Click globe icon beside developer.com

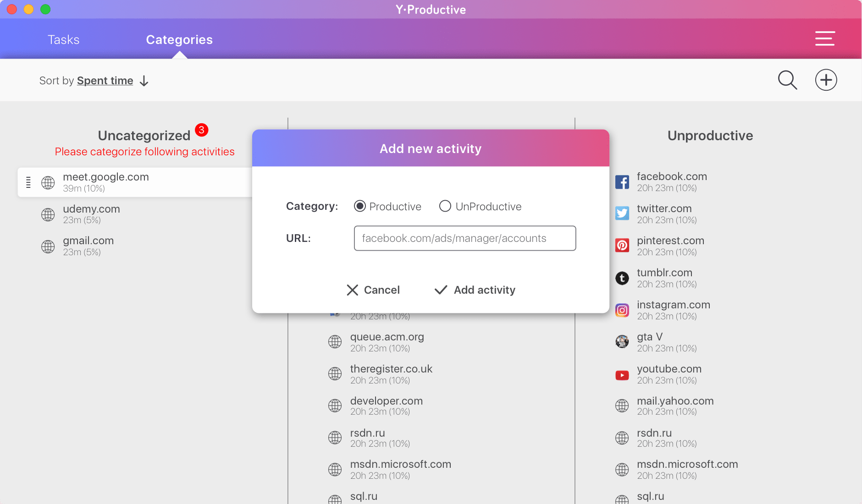point(335,405)
